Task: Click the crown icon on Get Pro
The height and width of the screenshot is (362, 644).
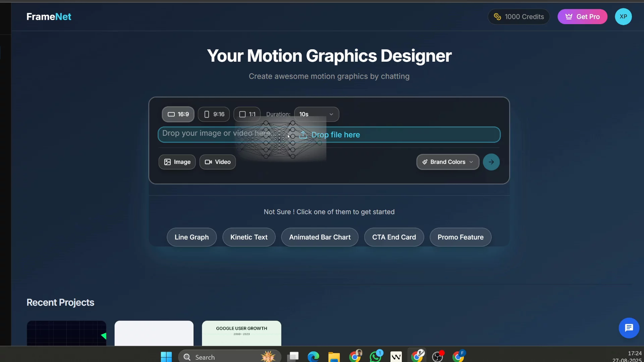Action: (569, 16)
